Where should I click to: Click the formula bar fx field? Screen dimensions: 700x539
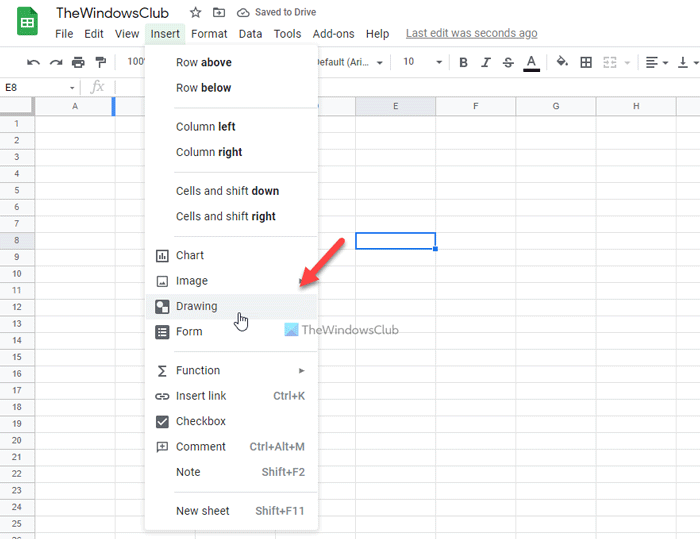coord(97,87)
